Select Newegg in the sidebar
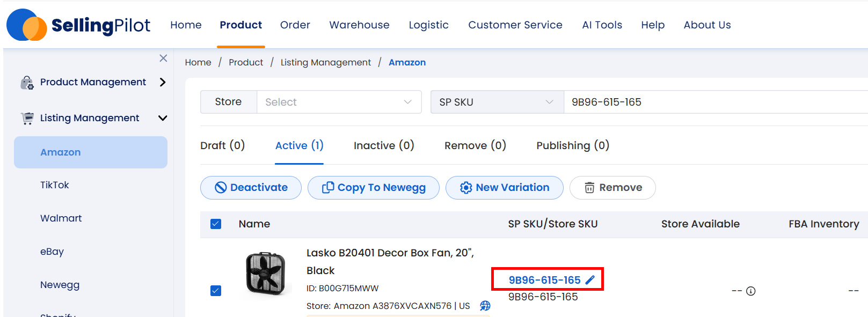This screenshot has height=317, width=868. tap(60, 285)
